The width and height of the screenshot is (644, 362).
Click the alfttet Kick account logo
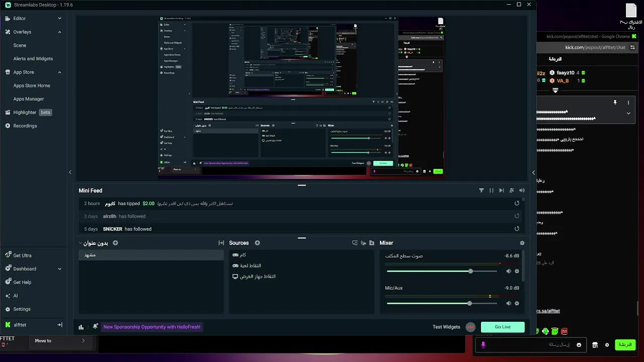pyautogui.click(x=8, y=325)
